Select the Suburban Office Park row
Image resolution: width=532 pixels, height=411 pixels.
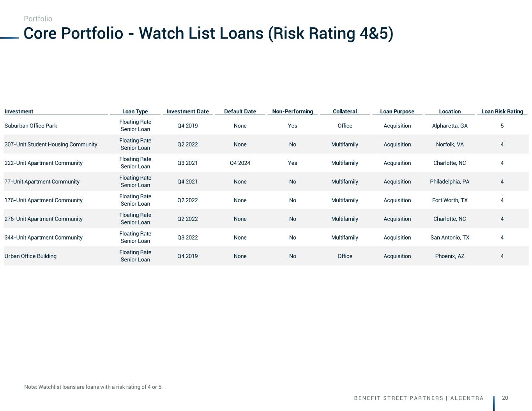266,125
